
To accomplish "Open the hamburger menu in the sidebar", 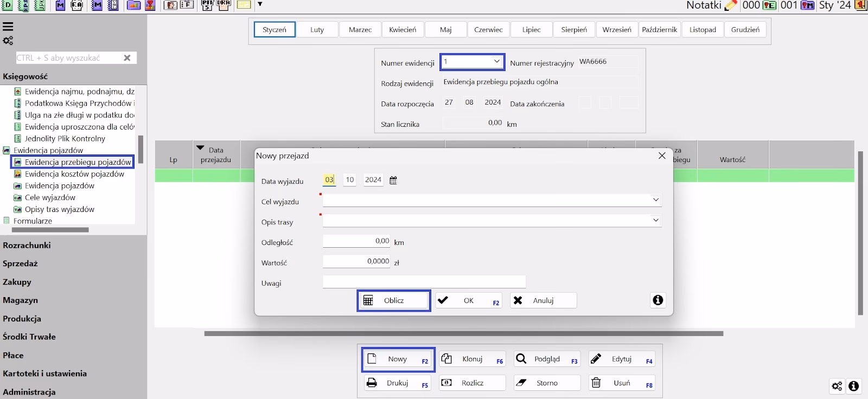I will pyautogui.click(x=8, y=27).
